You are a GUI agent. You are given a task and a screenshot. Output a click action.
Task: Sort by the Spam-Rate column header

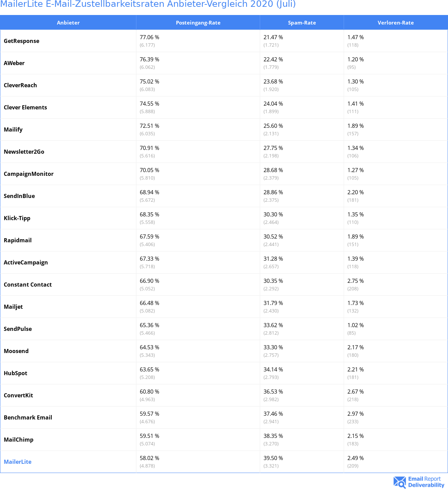point(302,22)
